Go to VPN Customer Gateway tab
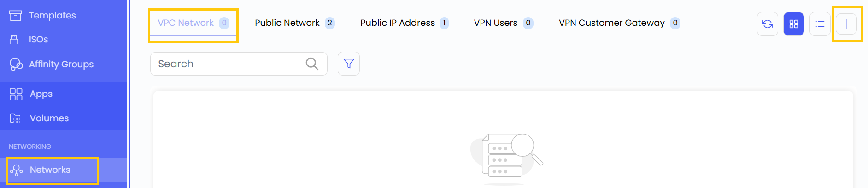The width and height of the screenshot is (868, 188). 611,23
